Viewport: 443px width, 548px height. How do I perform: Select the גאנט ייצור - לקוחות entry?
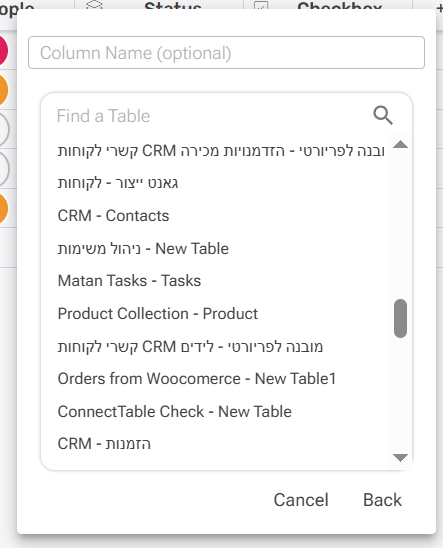[x=118, y=183]
